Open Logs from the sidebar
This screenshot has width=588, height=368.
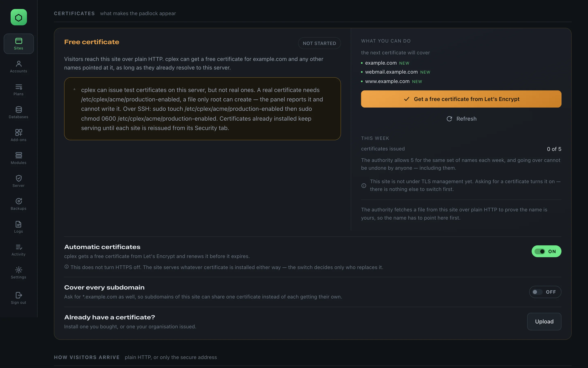19,227
